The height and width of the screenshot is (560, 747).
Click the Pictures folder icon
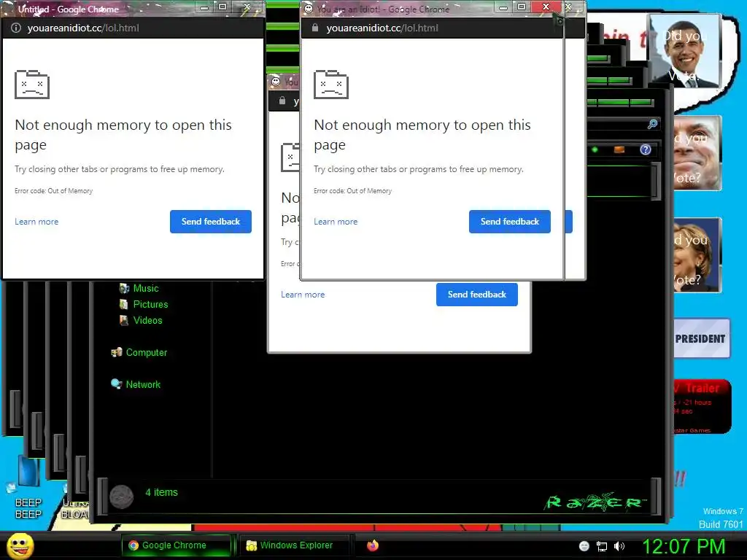(124, 304)
